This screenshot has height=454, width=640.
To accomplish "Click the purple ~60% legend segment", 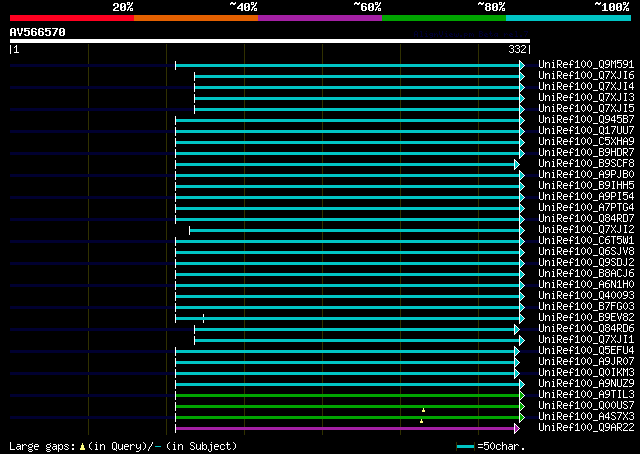I will tap(320, 18).
